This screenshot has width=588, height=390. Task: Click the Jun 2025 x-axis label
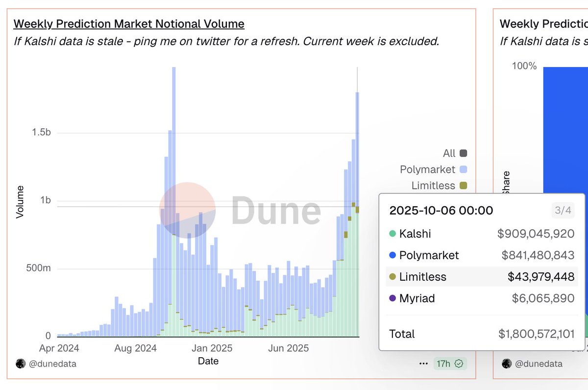[x=289, y=348]
